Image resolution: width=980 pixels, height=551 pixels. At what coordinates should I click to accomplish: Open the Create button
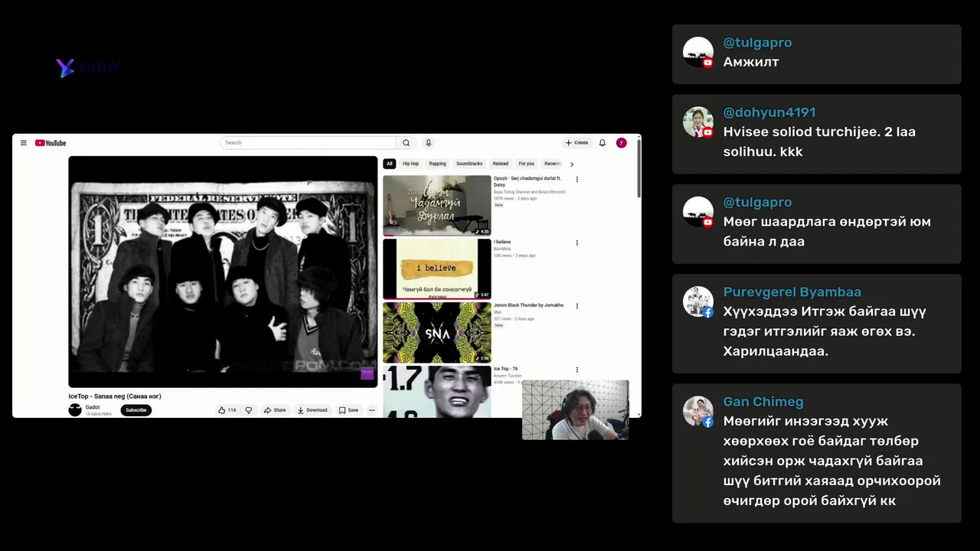pyautogui.click(x=577, y=143)
